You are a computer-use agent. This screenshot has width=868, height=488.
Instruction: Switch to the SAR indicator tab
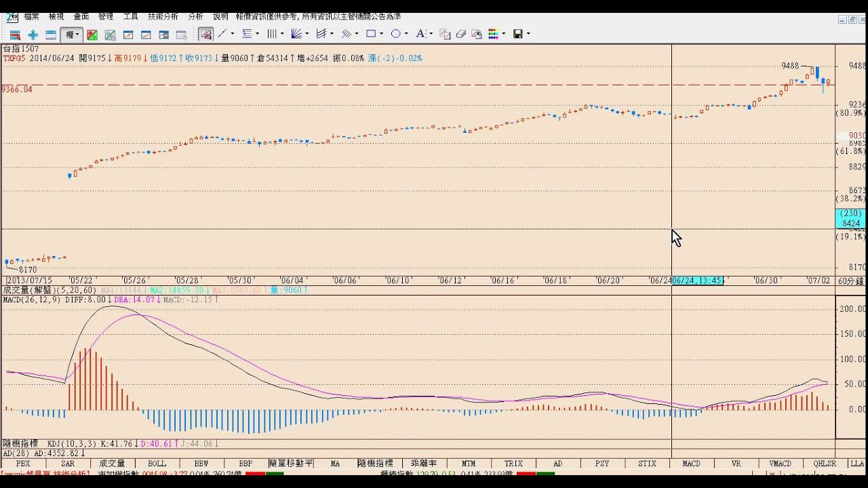pyautogui.click(x=68, y=464)
